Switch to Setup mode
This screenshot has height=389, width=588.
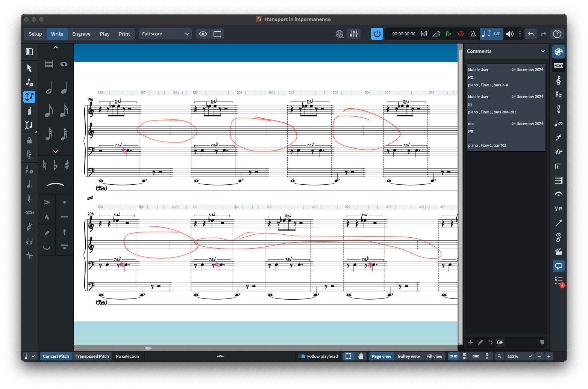tap(35, 34)
